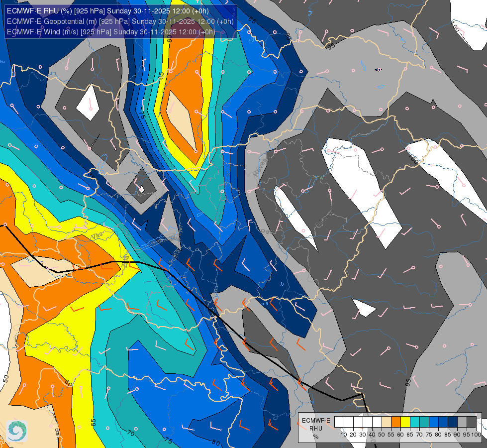The width and height of the screenshot is (487, 448).
Task: Click legend tick value 55
Action: click(391, 435)
